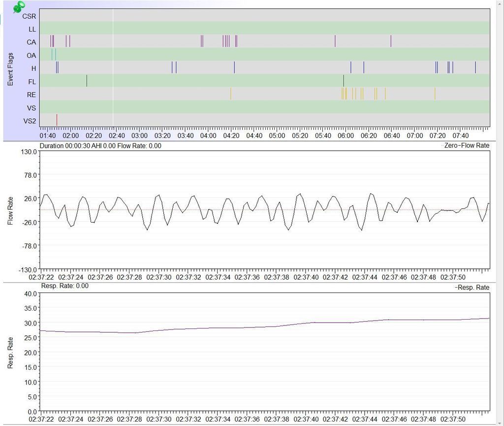Viewport: 504px width, 426px height.
Task: Select the FL event flag row label
Action: tap(32, 82)
